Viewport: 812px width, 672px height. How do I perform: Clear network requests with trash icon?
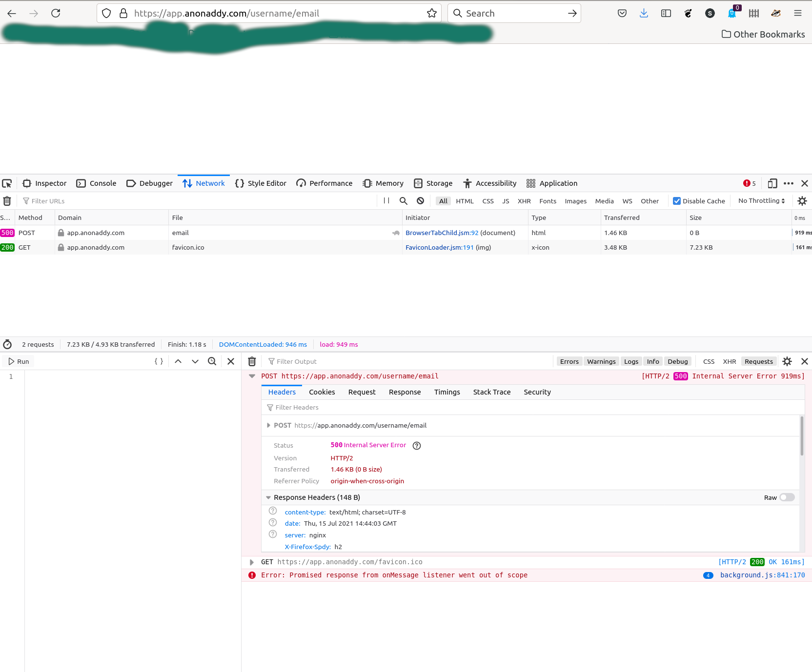coord(7,200)
